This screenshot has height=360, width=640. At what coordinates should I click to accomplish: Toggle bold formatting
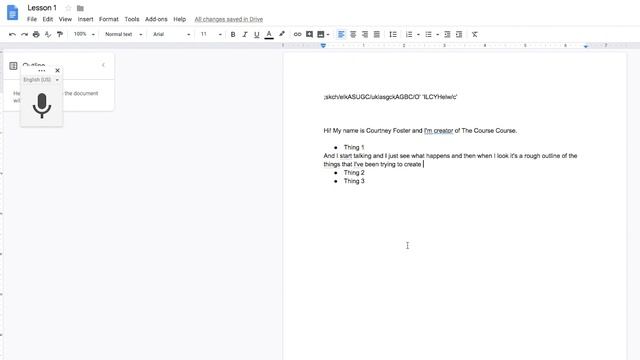pos(233,35)
